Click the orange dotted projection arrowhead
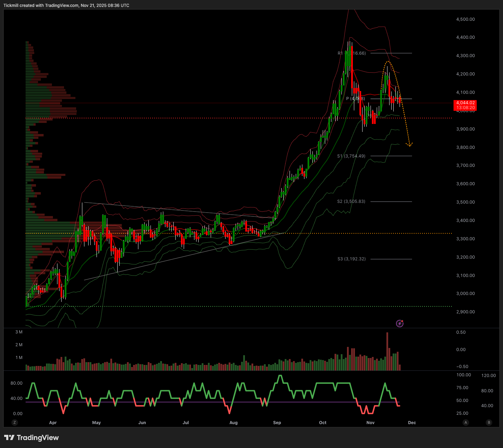 point(410,145)
